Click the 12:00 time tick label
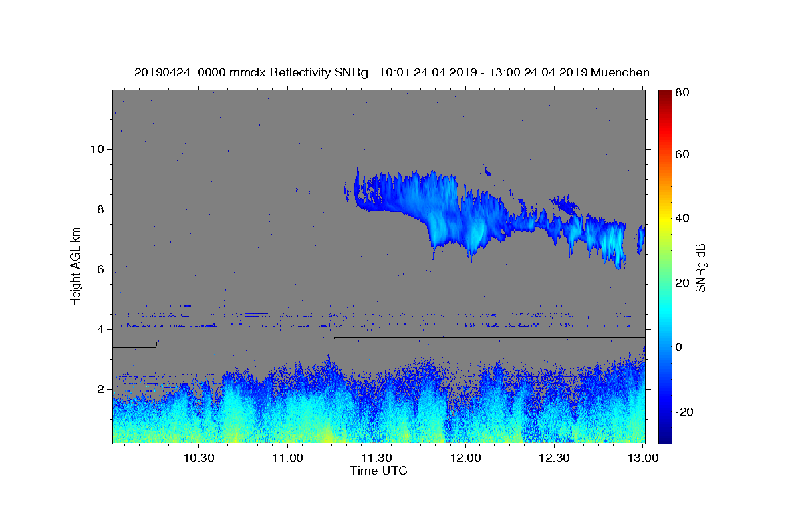 [465, 458]
